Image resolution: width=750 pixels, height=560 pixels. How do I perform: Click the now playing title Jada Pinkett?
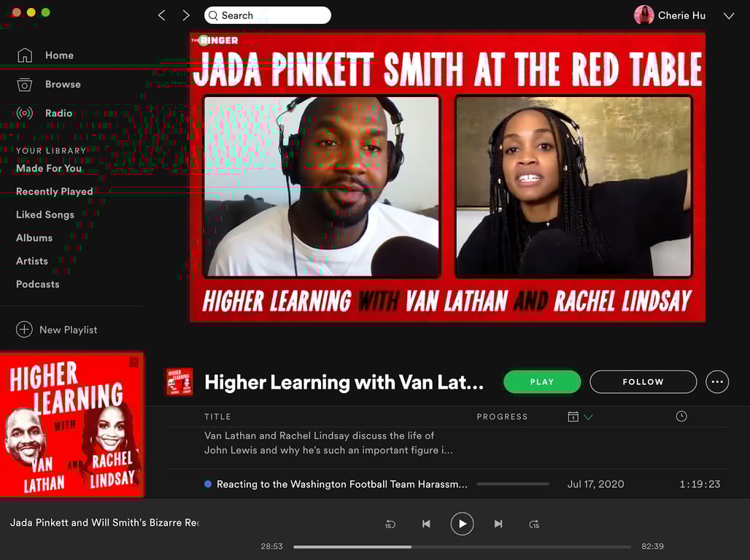pyautogui.click(x=104, y=523)
